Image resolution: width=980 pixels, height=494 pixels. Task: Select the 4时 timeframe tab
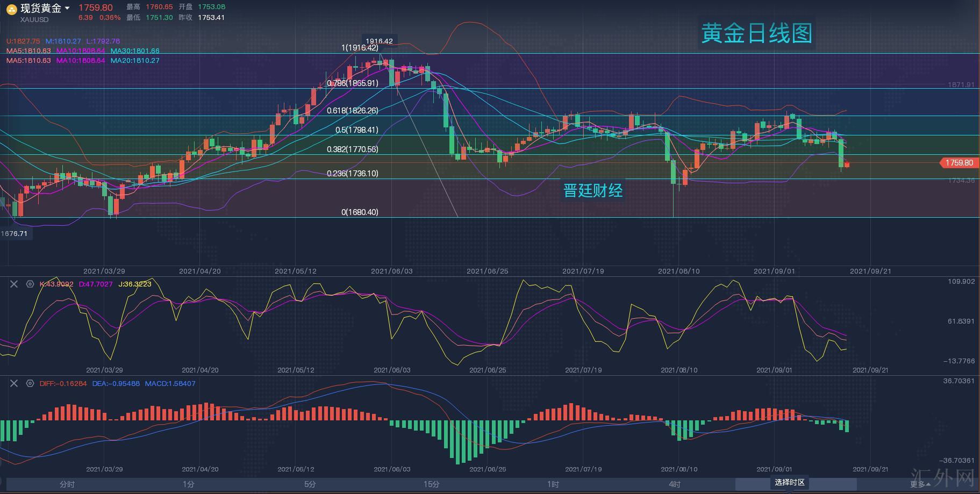pyautogui.click(x=675, y=484)
